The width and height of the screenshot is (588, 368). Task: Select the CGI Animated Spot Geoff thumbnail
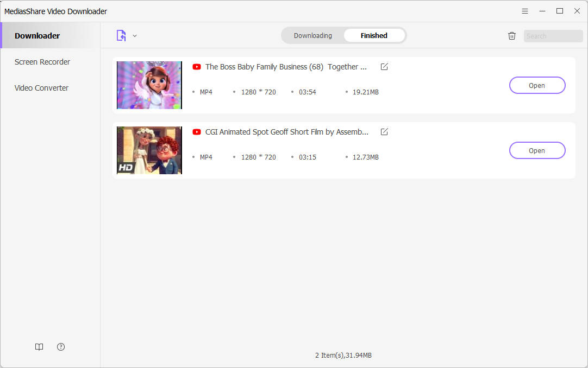click(149, 150)
